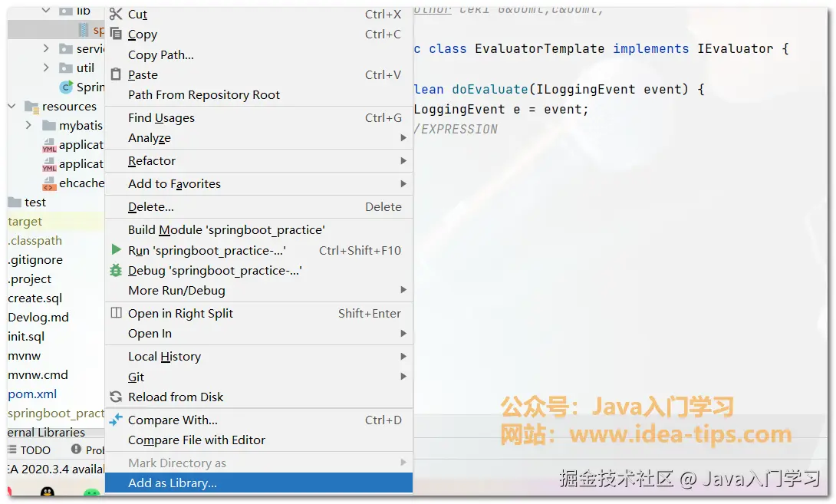Image resolution: width=836 pixels, height=504 pixels.
Task: Click the lib folder icon
Action: 66,12
